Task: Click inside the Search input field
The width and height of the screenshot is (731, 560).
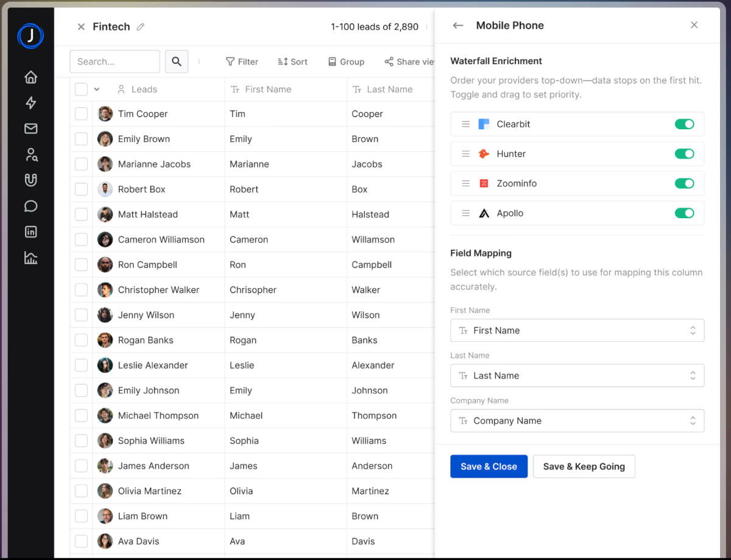Action: pos(115,62)
